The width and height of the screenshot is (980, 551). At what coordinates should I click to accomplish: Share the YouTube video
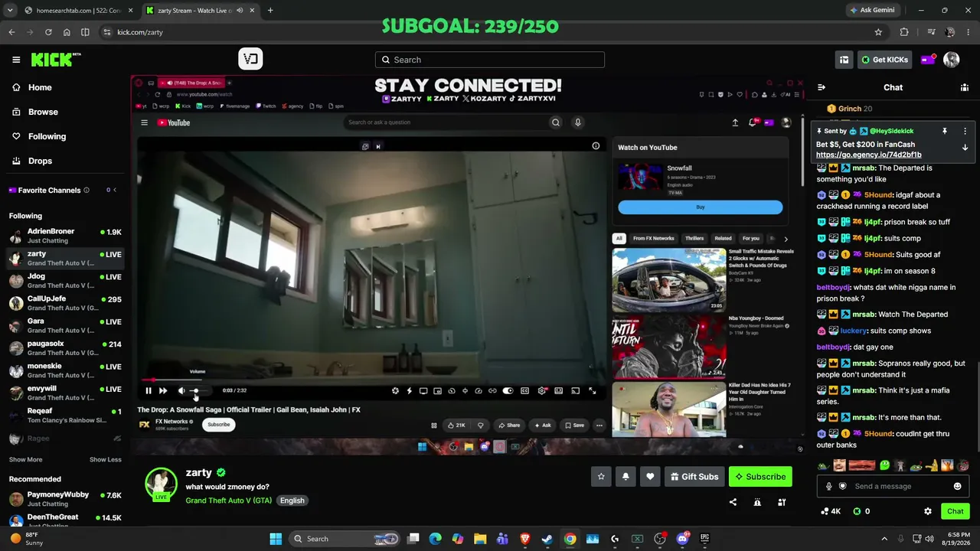pyautogui.click(x=508, y=425)
